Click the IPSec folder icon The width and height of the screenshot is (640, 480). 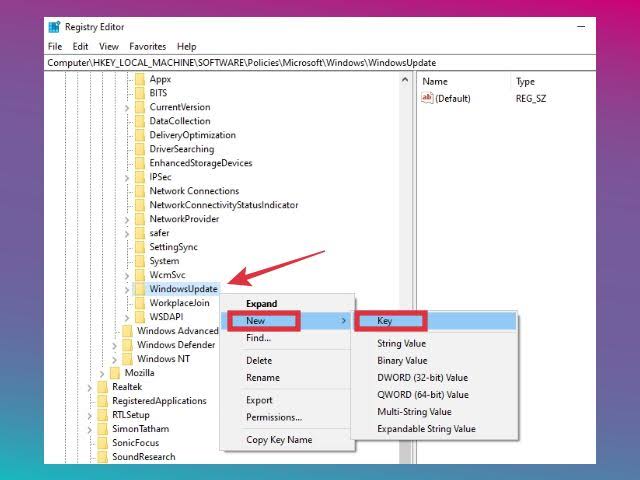click(140, 177)
